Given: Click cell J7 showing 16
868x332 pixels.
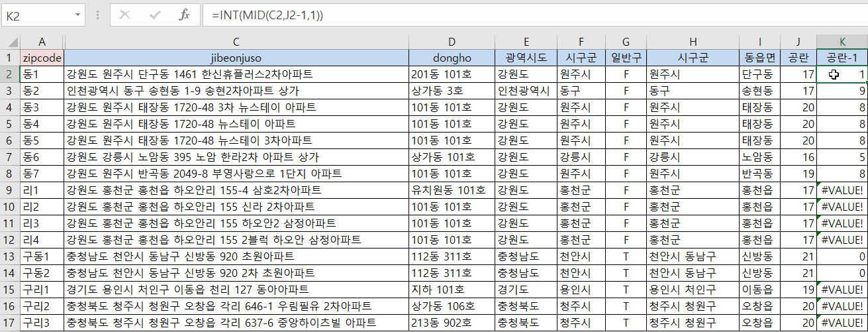Looking at the screenshot, I should click(798, 157).
